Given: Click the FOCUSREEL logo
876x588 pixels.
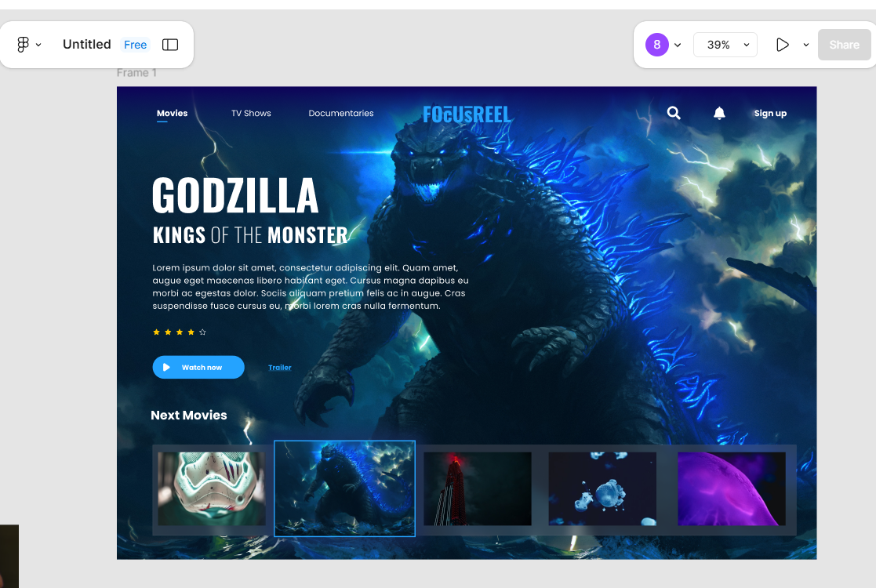Looking at the screenshot, I should pyautogui.click(x=467, y=114).
